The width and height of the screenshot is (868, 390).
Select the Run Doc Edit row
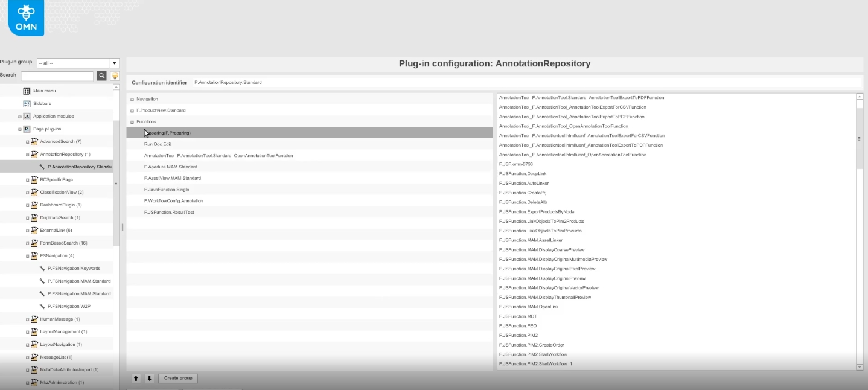click(x=310, y=144)
